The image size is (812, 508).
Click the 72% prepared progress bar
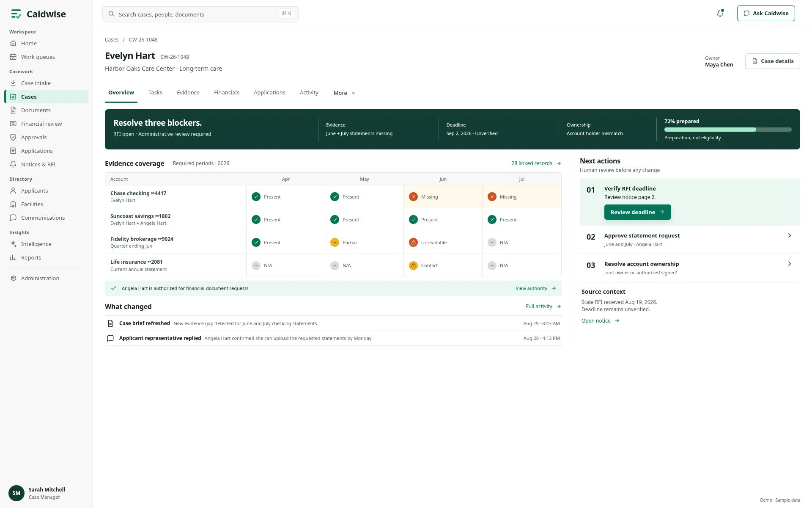pos(728,130)
